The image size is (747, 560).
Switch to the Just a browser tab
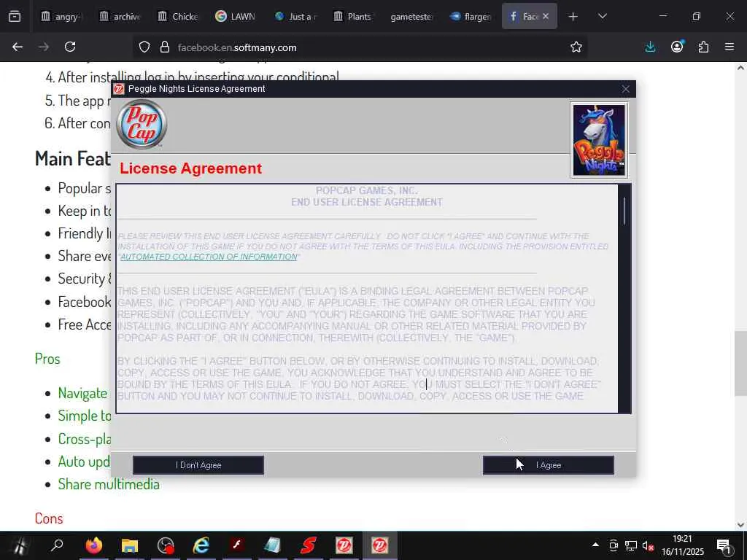(295, 16)
